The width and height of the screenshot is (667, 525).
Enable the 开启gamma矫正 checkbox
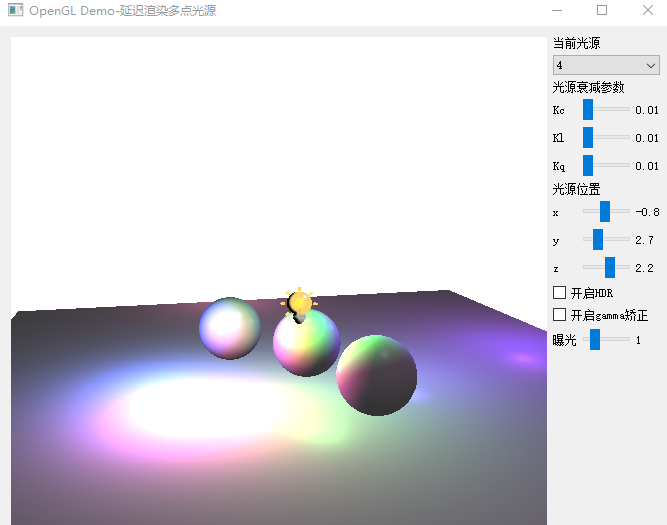559,315
